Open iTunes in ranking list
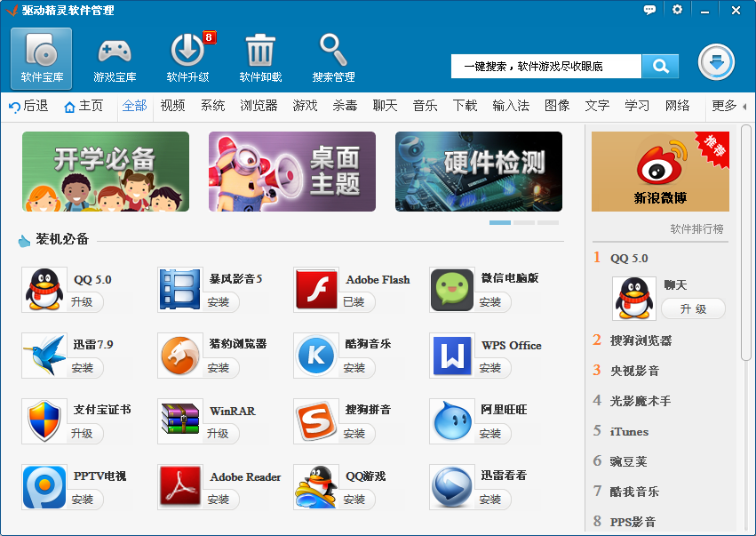The image size is (756, 536). tap(629, 431)
